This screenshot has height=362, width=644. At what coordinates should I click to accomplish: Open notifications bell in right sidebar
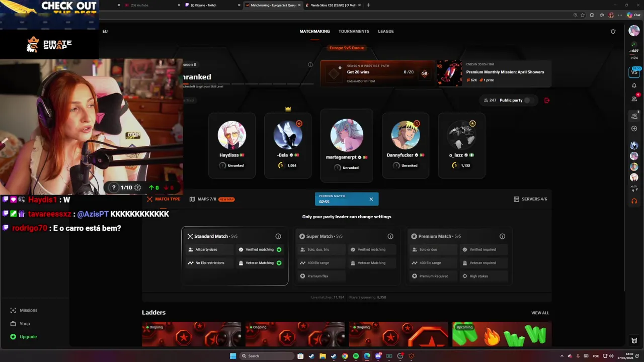coord(634,85)
